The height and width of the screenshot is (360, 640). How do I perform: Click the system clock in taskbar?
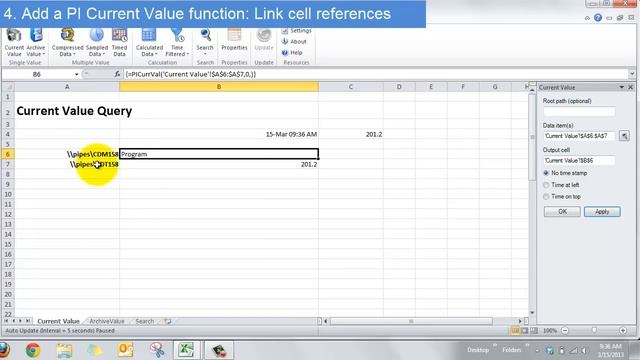point(611,350)
